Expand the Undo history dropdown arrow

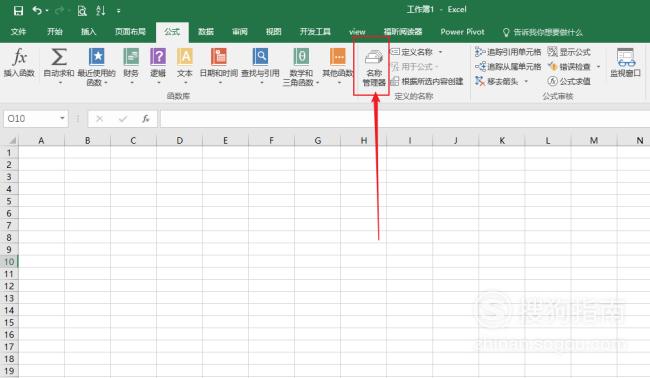coord(47,10)
